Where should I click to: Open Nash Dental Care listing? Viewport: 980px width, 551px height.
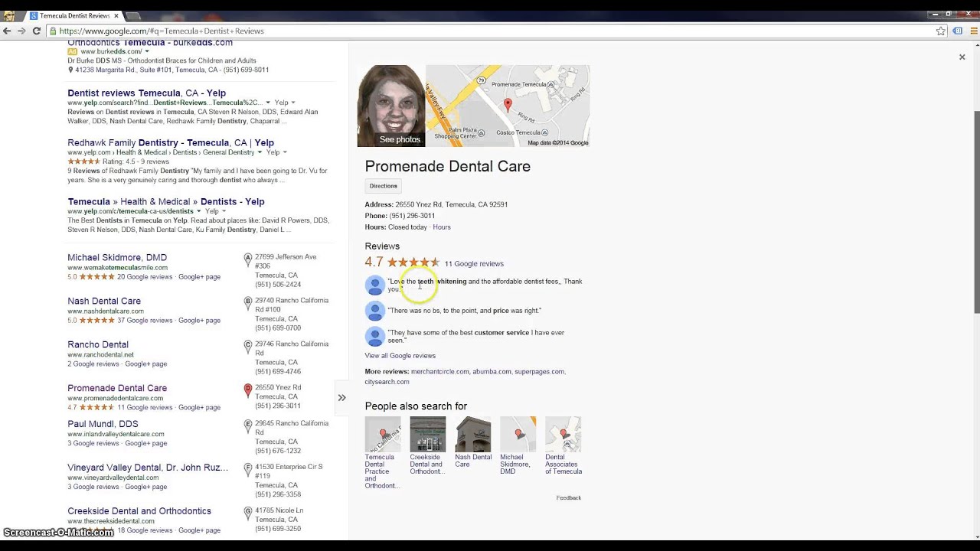(104, 302)
